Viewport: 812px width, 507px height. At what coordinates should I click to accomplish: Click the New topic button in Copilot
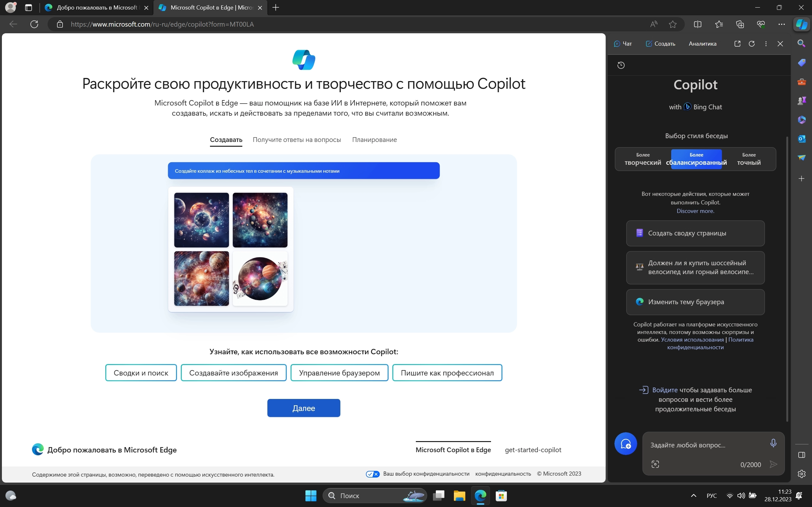coord(625,444)
